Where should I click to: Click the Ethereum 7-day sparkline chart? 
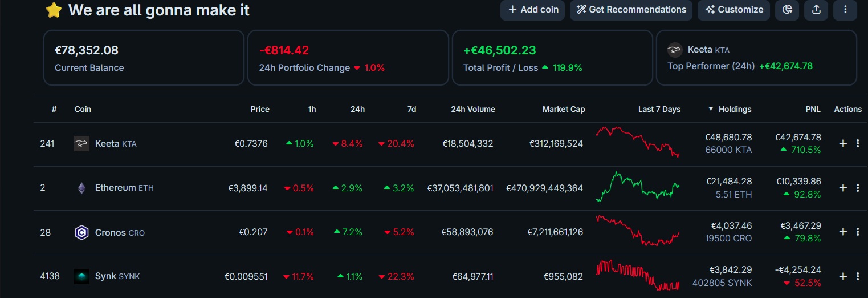[638, 186]
